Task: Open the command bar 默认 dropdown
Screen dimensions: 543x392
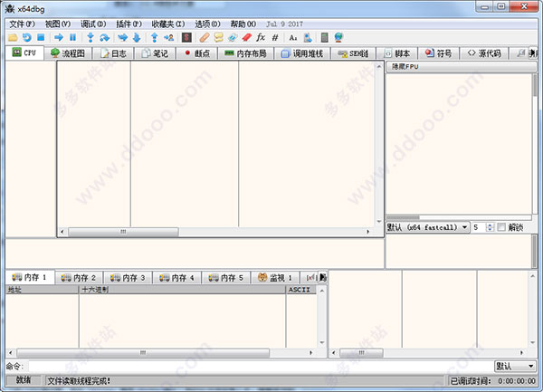Action: coord(515,366)
